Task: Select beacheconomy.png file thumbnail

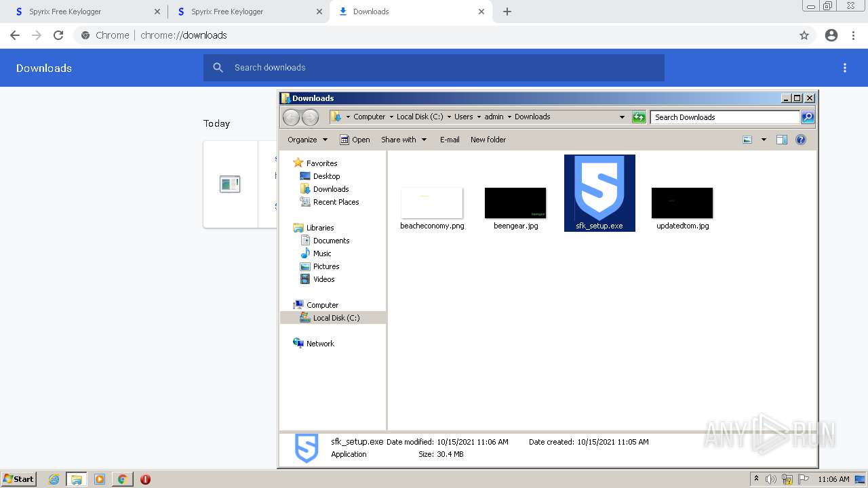Action: tap(432, 203)
